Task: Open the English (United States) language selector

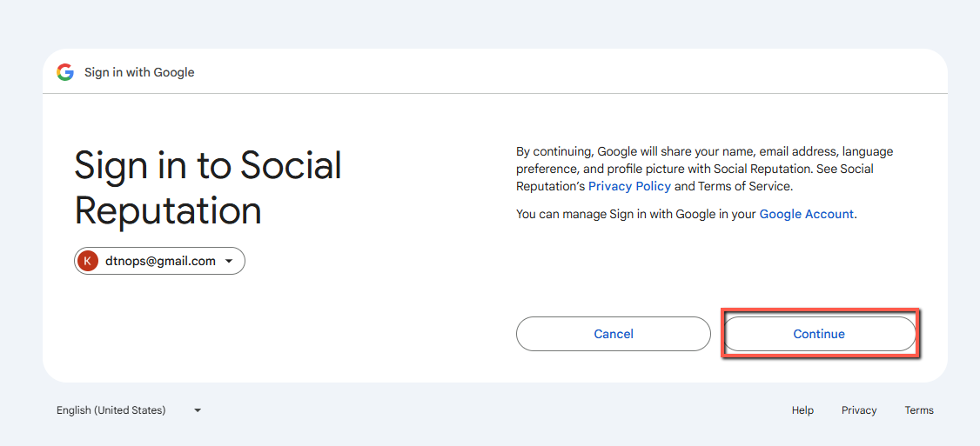Action: pyautogui.click(x=129, y=410)
